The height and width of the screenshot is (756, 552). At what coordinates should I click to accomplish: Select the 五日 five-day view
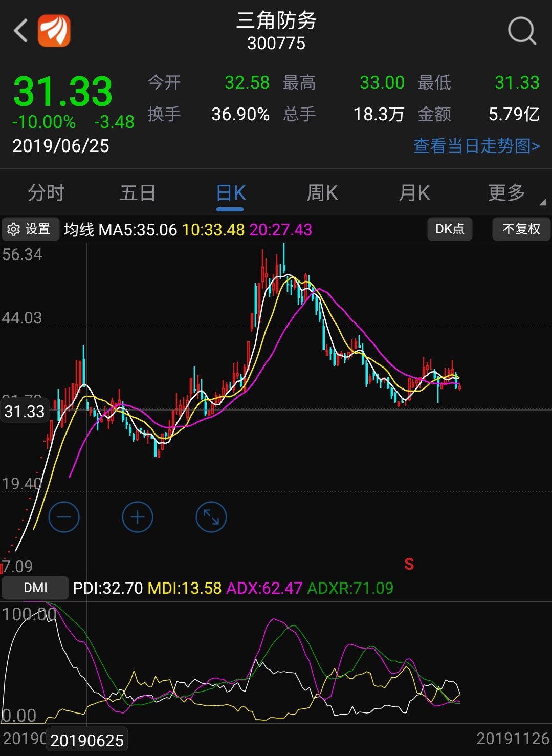click(138, 193)
